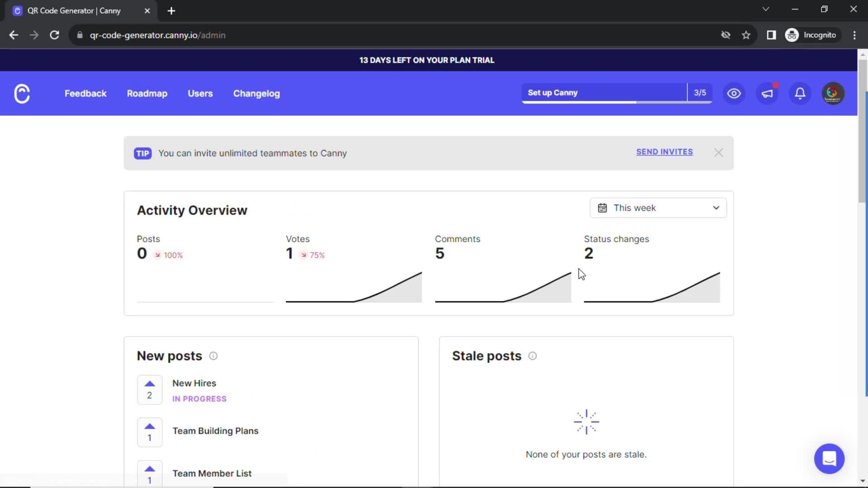
Task: Open the Changelog section
Action: point(256,94)
